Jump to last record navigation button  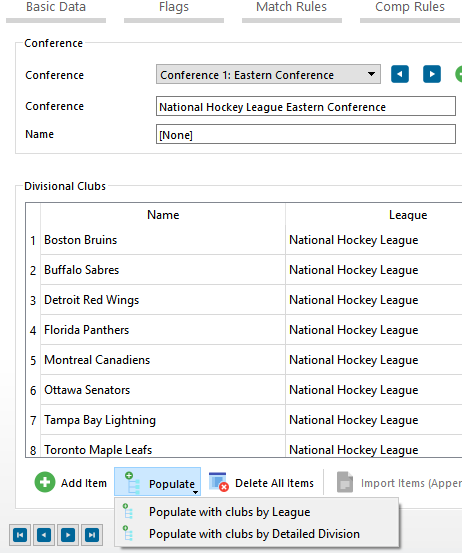(92, 535)
